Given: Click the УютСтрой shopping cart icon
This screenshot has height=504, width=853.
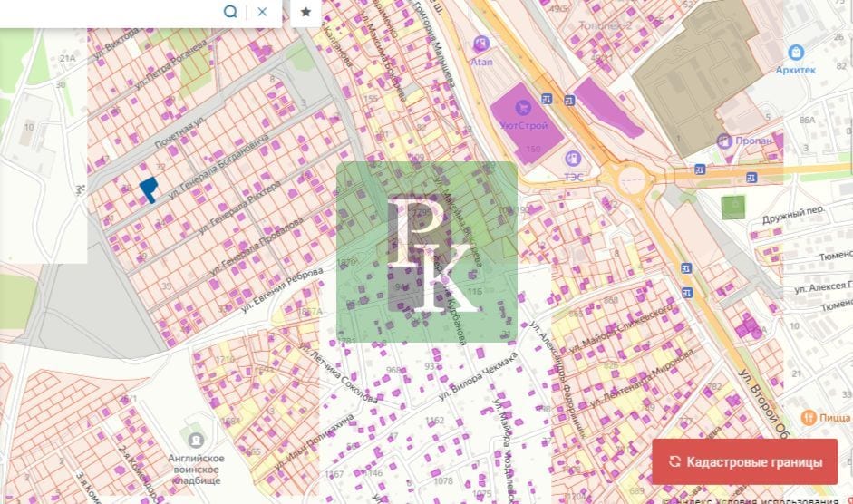Looking at the screenshot, I should [523, 107].
